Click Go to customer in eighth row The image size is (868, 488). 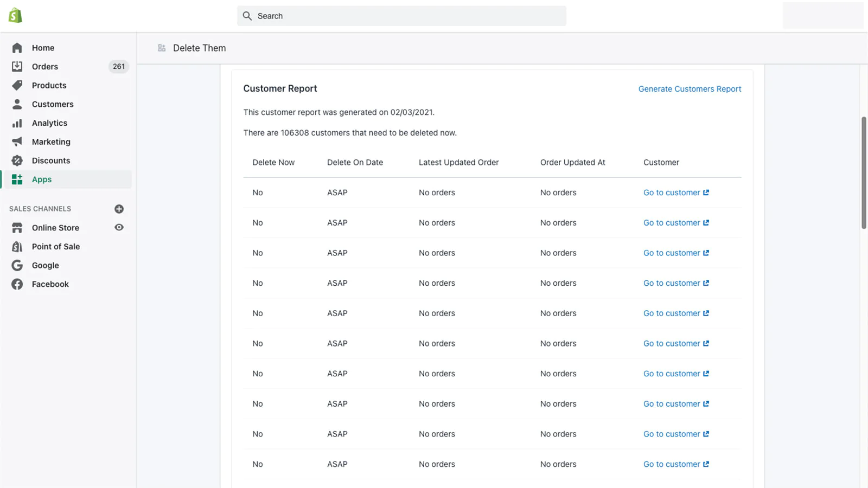(x=676, y=404)
